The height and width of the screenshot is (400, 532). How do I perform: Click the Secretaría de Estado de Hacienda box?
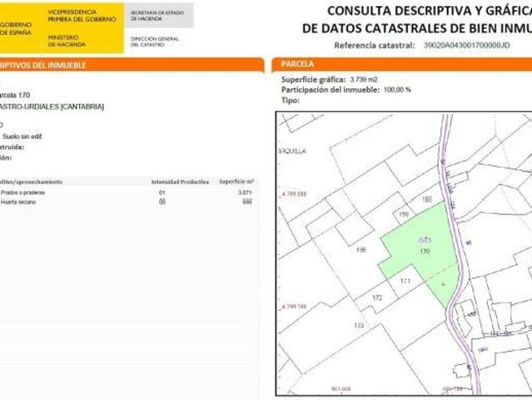159,15
